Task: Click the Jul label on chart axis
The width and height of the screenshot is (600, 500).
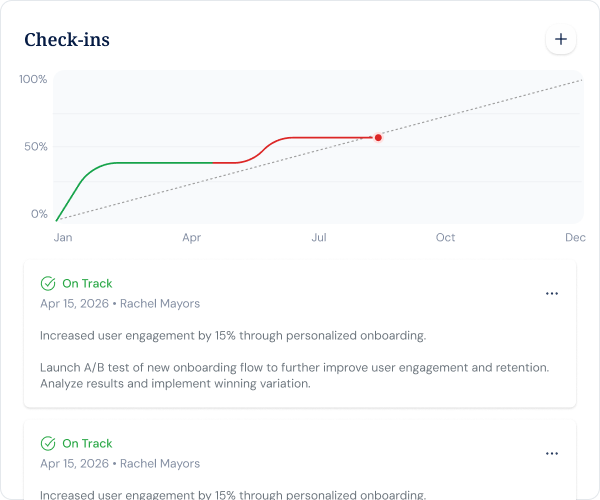Action: [x=319, y=238]
